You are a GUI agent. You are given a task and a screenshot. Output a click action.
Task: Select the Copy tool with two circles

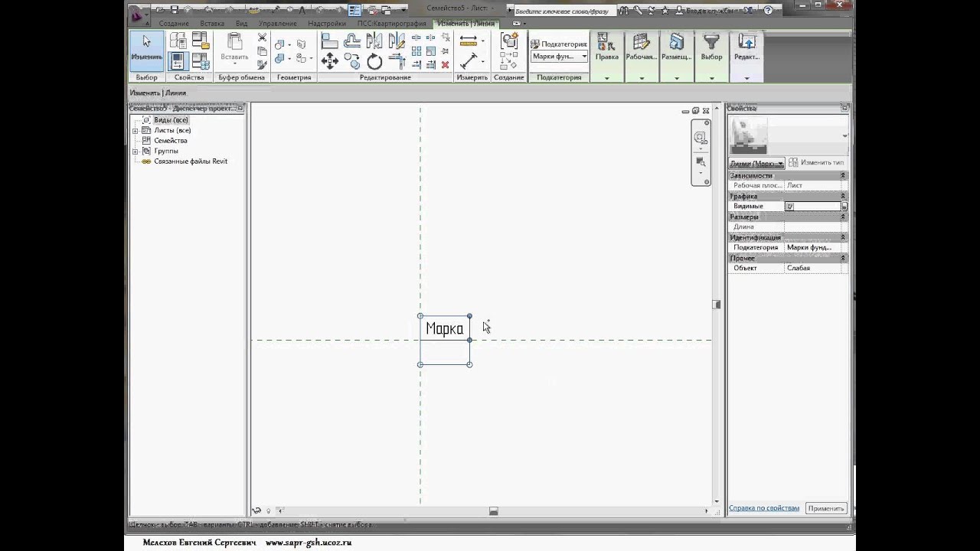pos(352,61)
